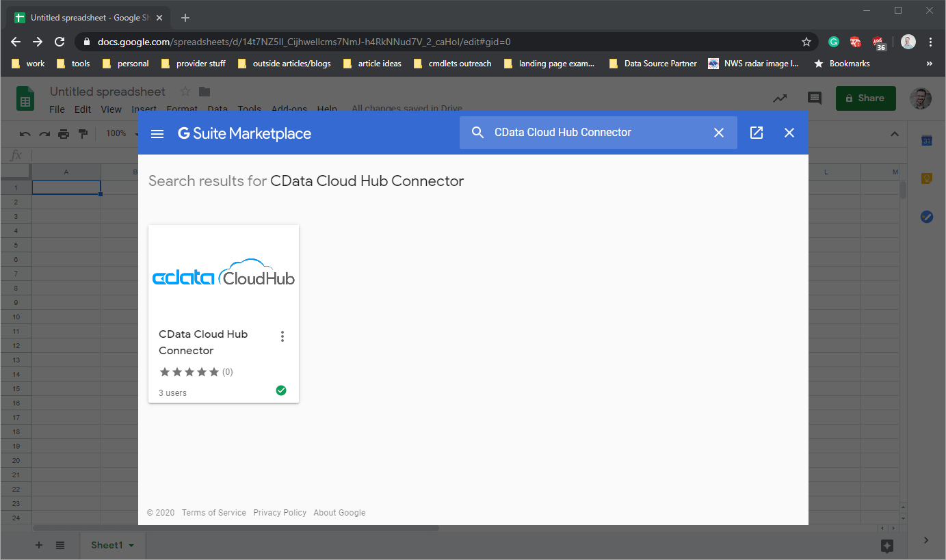The height and width of the screenshot is (560, 946).
Task: Open the Sheet1 tab dropdown arrow
Action: (x=131, y=546)
